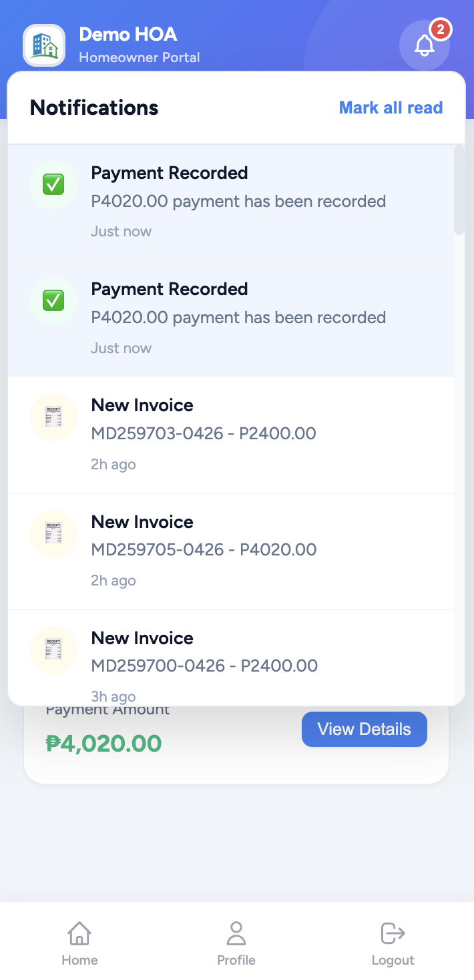Image resolution: width=474 pixels, height=980 pixels.
Task: Open the second Payment Recorded notification title
Action: tap(170, 289)
